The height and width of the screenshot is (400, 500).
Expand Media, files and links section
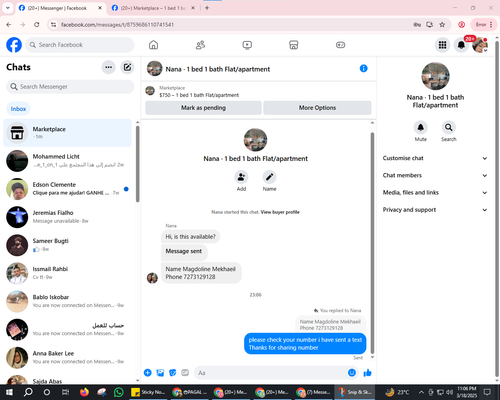coord(435,192)
